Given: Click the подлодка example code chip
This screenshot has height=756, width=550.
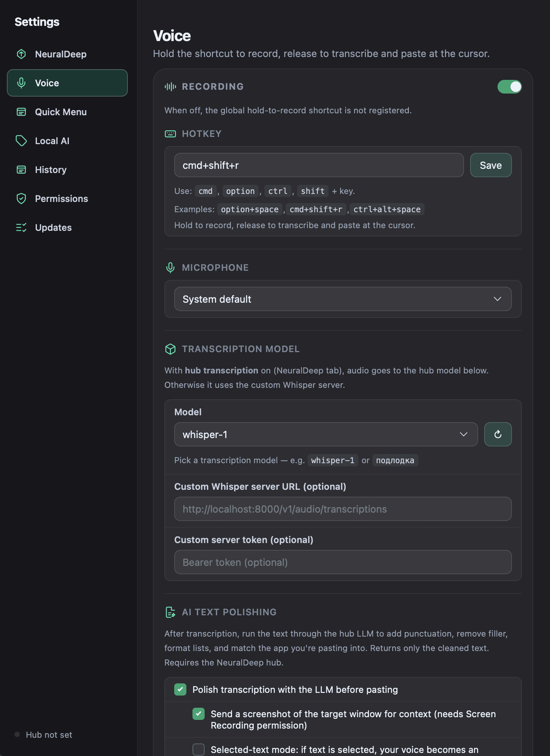Looking at the screenshot, I should click(x=395, y=460).
